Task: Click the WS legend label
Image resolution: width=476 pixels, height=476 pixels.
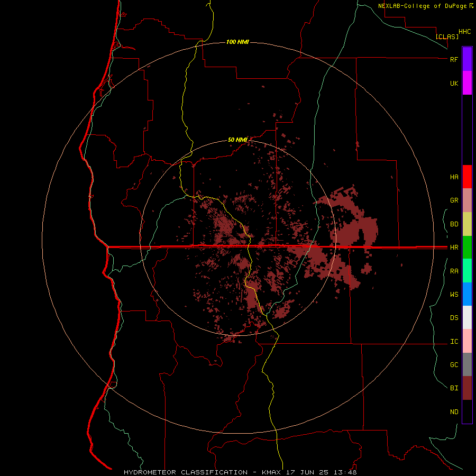Action: pos(454,295)
